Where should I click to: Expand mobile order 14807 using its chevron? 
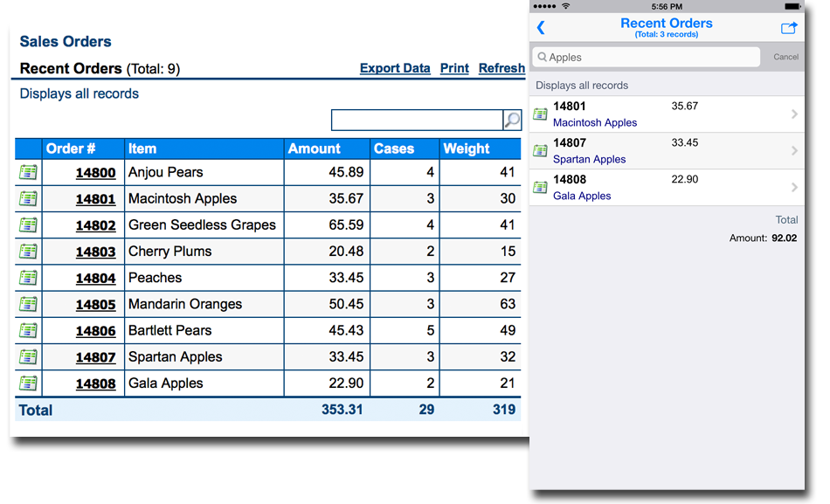click(794, 151)
